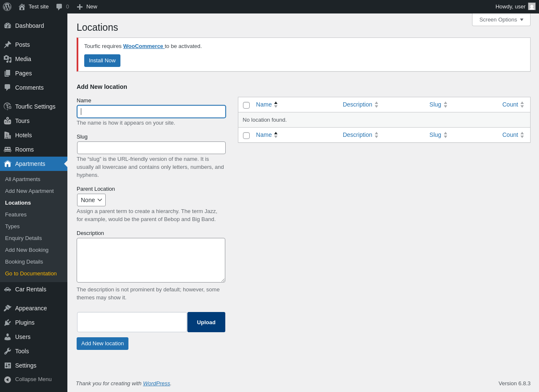Image resolution: width=539 pixels, height=392 pixels.
Task: Open Car Rentals via its car icon
Action: click(x=8, y=289)
